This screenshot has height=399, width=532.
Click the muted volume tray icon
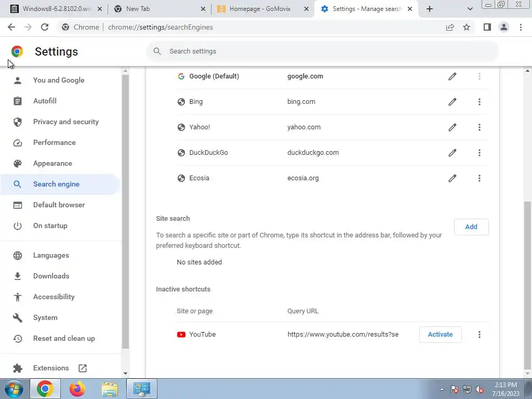480,390
